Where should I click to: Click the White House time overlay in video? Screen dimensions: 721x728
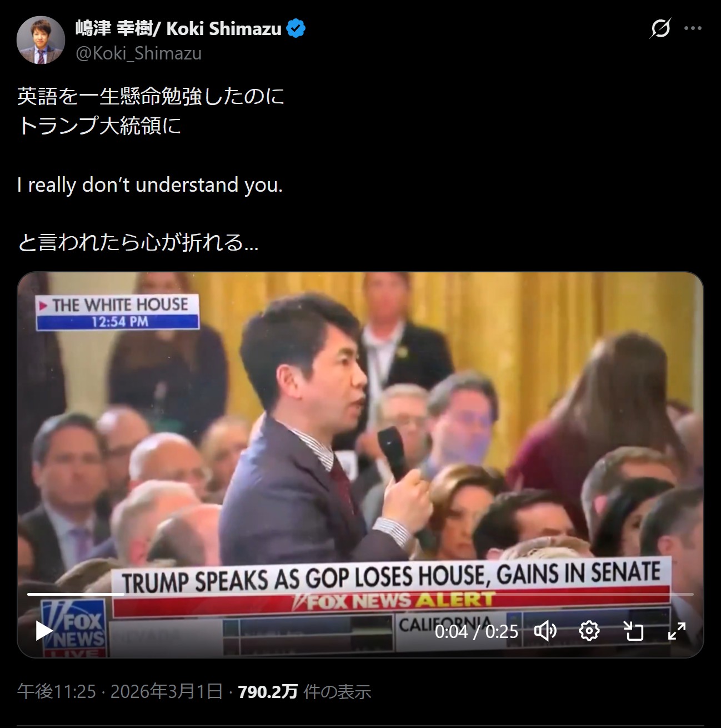pyautogui.click(x=117, y=312)
